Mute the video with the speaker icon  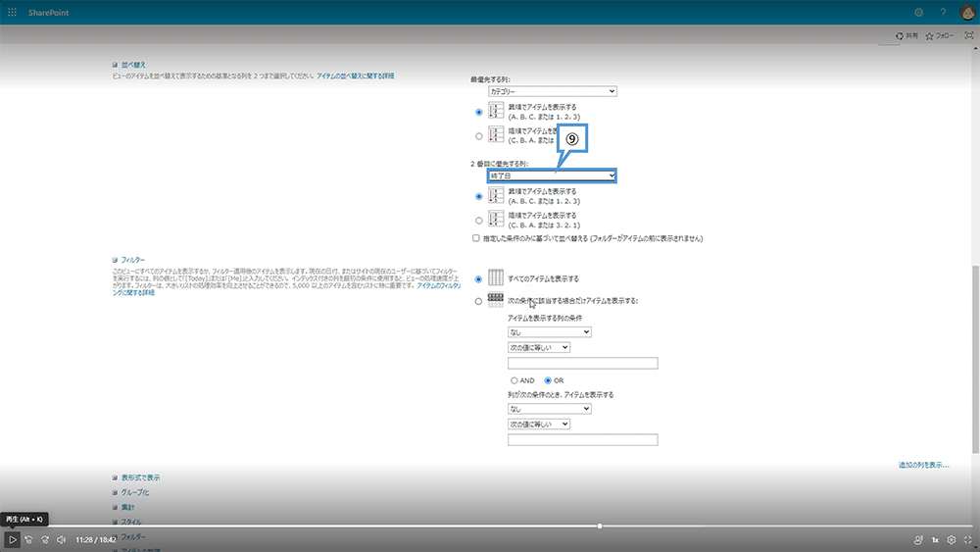[x=61, y=539]
